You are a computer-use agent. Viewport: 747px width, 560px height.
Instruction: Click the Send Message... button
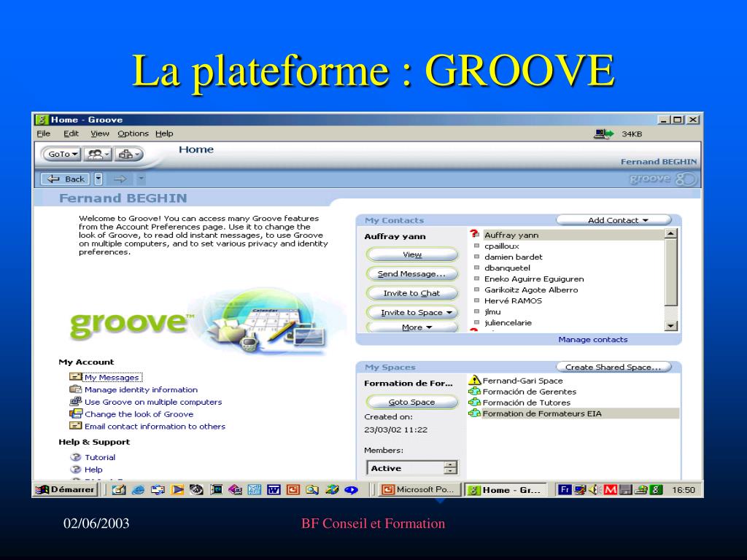pos(412,274)
